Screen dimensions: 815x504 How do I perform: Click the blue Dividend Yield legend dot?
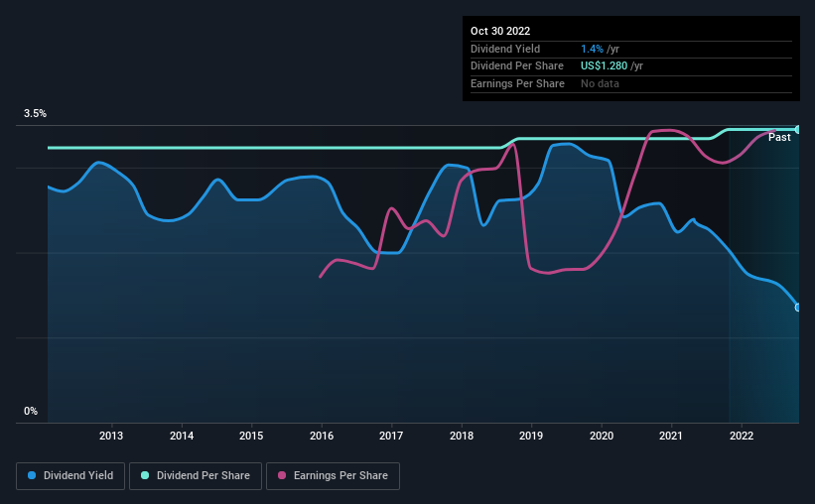click(32, 475)
